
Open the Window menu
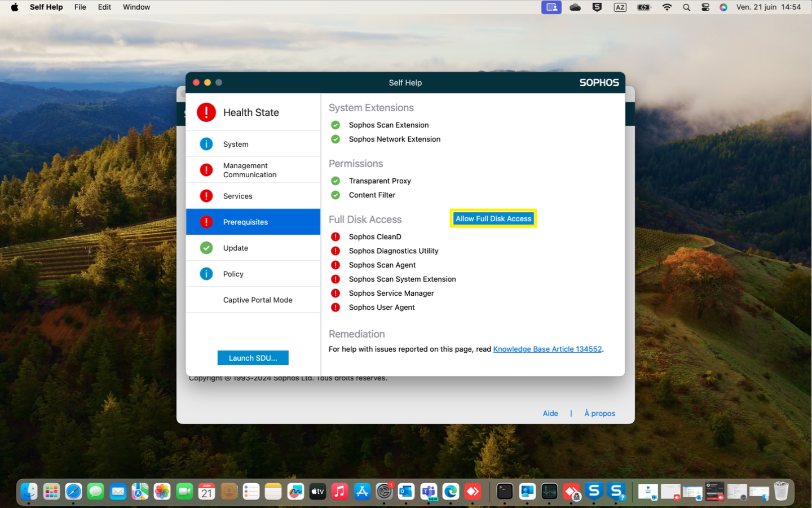click(136, 7)
